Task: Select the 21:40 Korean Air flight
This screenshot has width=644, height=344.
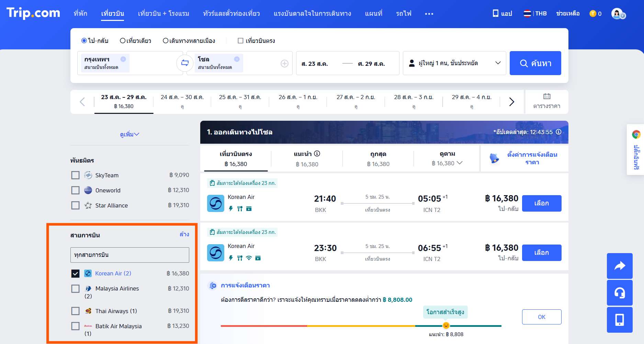Action: [x=541, y=203]
